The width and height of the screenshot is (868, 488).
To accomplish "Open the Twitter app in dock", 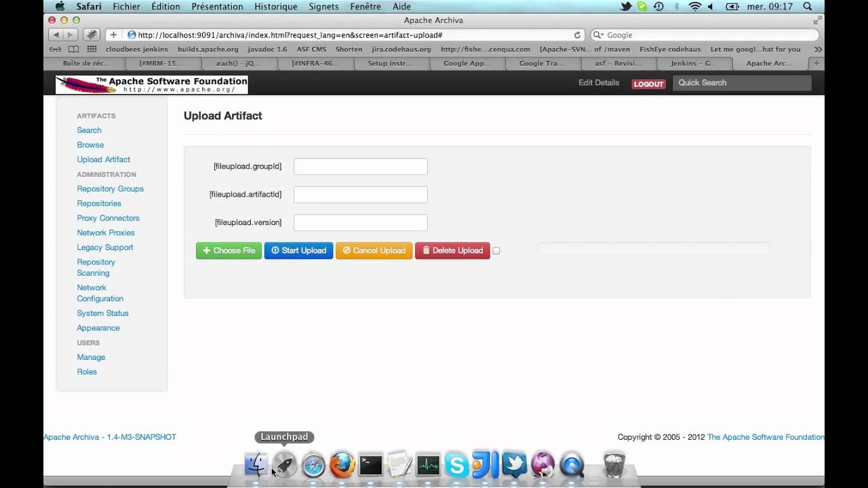I will (514, 465).
